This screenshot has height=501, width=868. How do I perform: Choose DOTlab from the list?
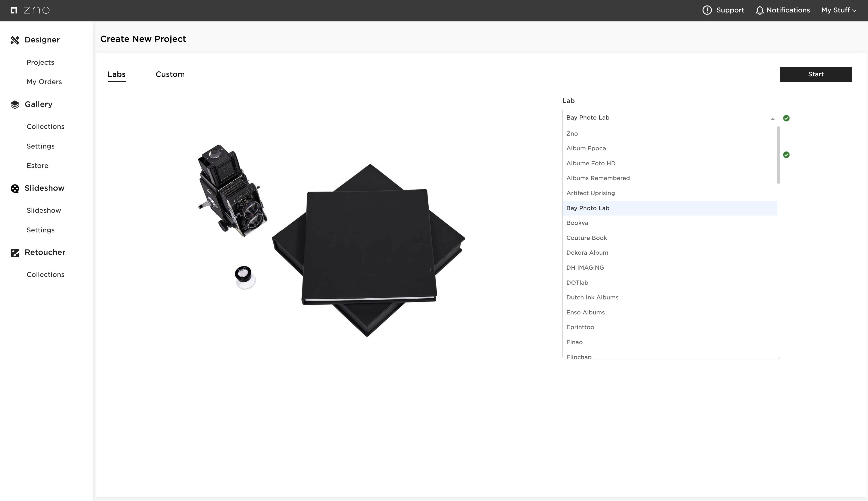tap(670, 283)
